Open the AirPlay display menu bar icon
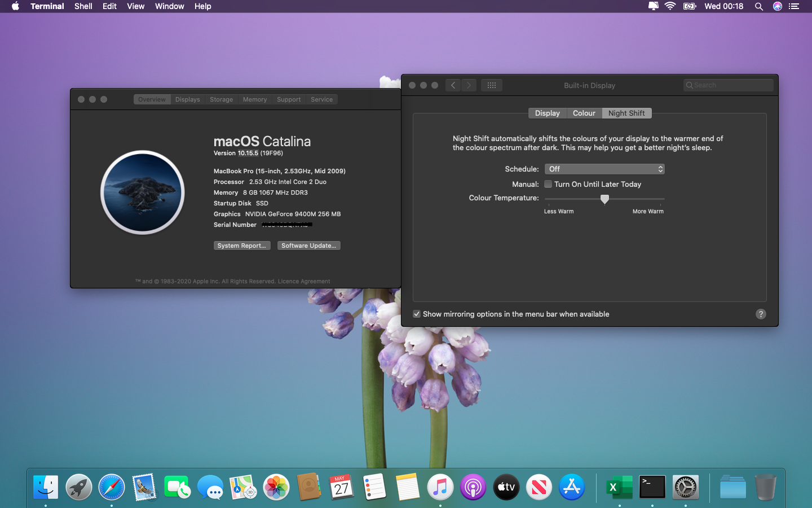 click(x=654, y=6)
